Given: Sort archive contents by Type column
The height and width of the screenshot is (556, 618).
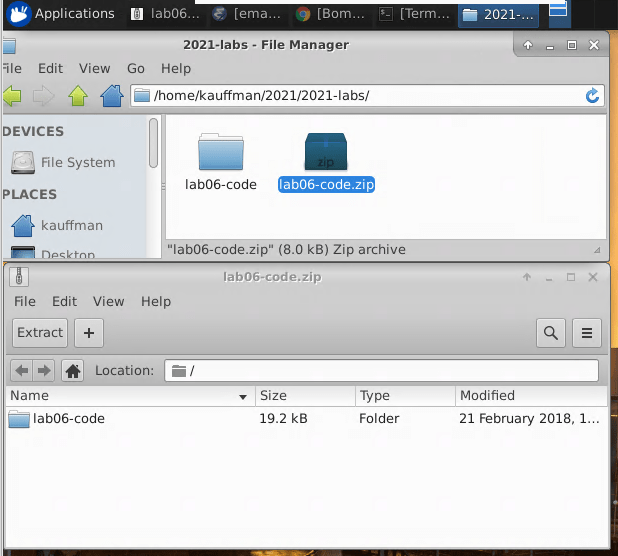Looking at the screenshot, I should click(x=405, y=396).
